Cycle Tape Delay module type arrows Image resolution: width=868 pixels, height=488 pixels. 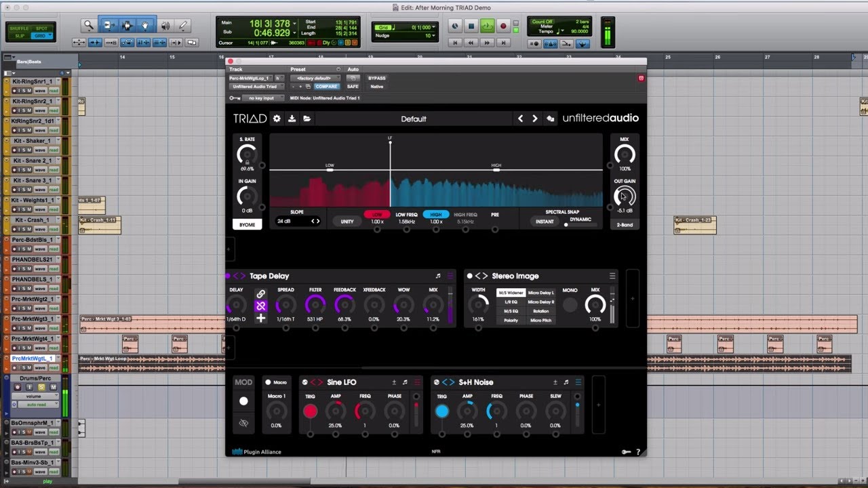(x=239, y=276)
